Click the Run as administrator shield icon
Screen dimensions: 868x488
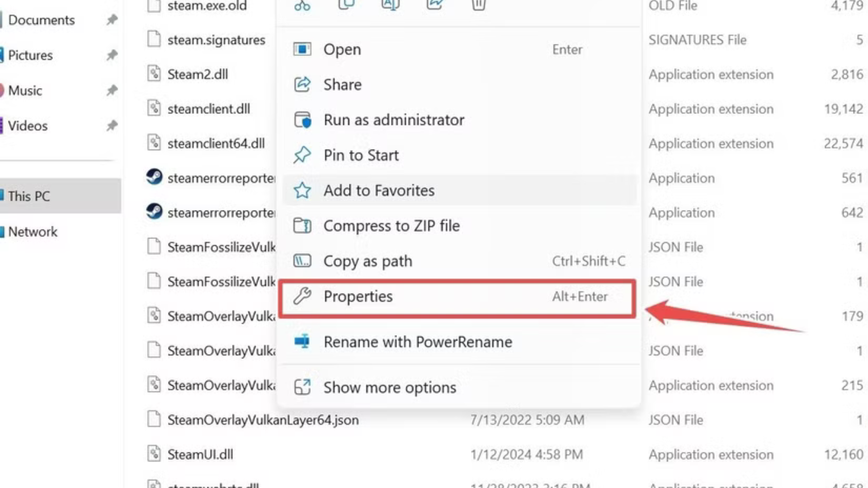(x=303, y=120)
